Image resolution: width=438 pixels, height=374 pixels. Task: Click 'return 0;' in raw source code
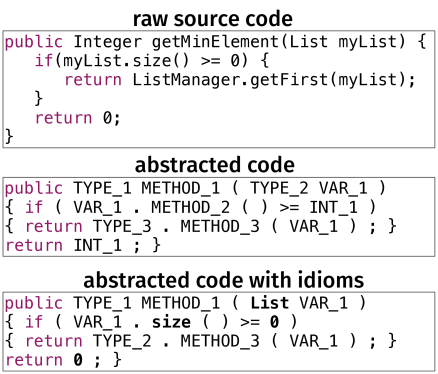(77, 118)
